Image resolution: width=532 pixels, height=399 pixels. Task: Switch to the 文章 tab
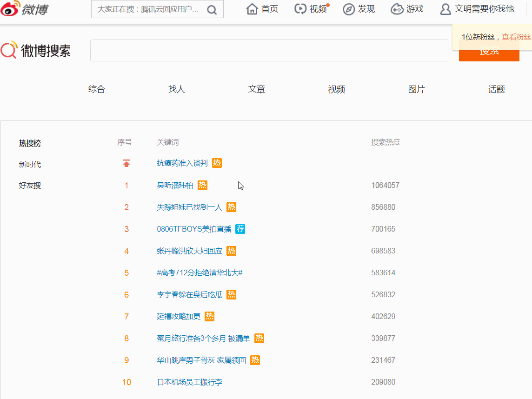click(257, 89)
